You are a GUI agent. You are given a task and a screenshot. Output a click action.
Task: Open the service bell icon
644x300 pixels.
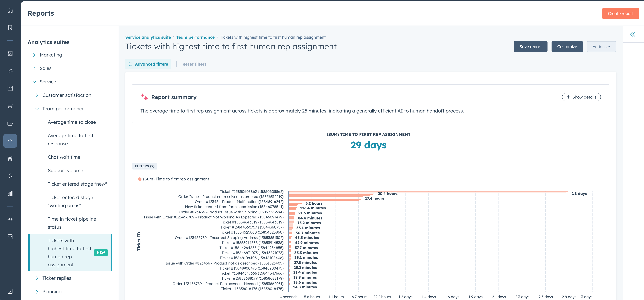click(10, 141)
